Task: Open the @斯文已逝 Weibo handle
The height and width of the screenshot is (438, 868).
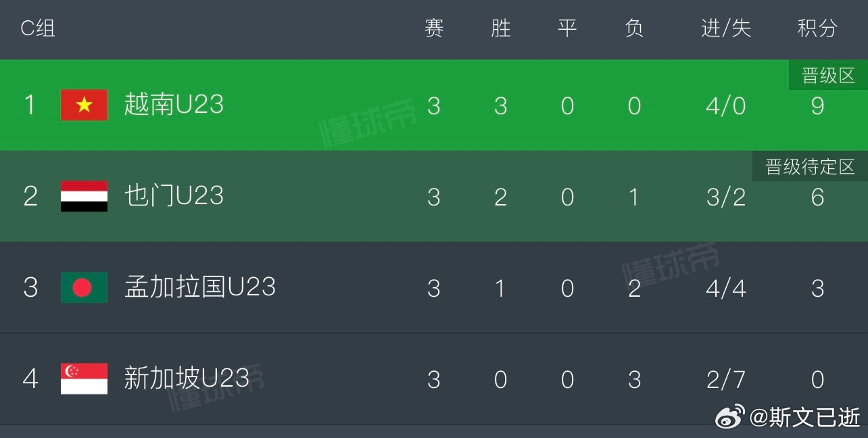Action: (805, 418)
